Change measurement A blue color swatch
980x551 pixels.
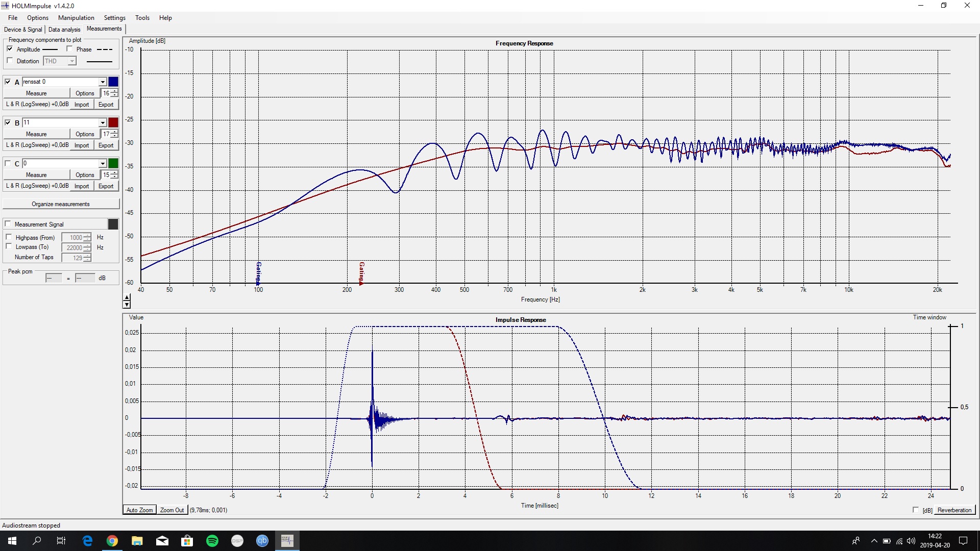pyautogui.click(x=113, y=82)
